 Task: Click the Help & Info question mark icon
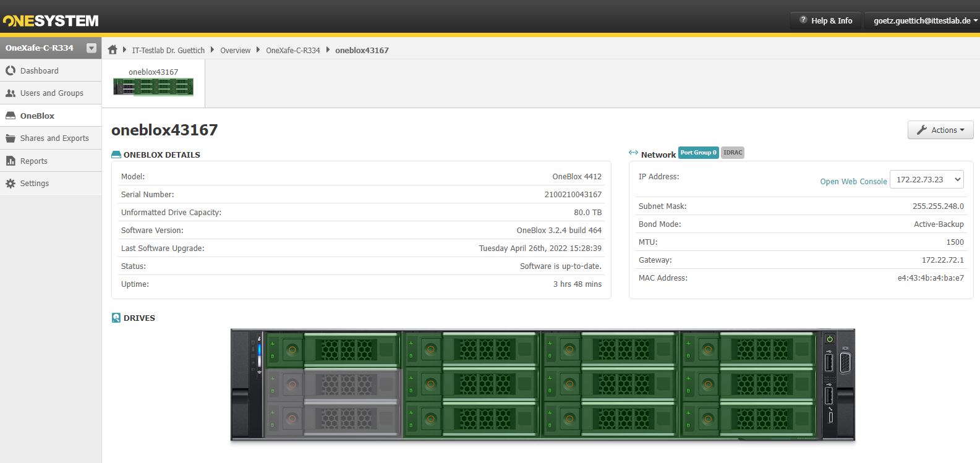803,20
